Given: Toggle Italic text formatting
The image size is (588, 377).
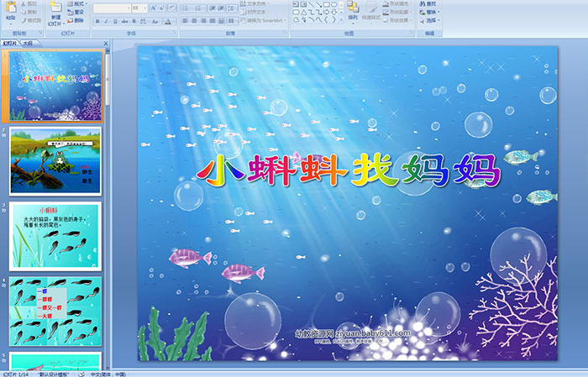Looking at the screenshot, I should pos(106,22).
